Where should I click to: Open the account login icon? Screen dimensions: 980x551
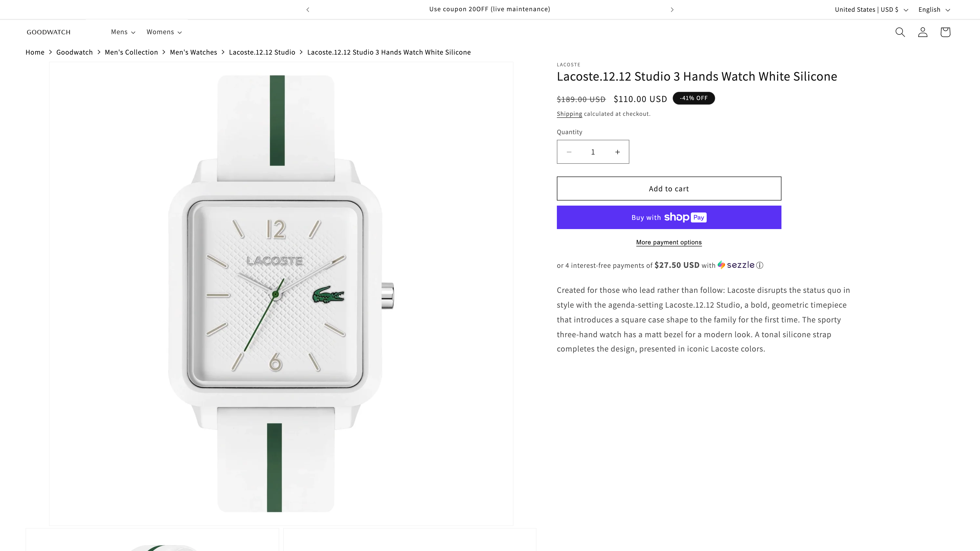tap(923, 32)
